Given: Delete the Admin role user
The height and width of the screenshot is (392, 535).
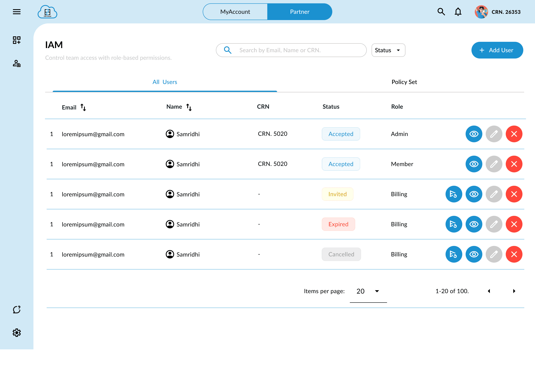Looking at the screenshot, I should [x=514, y=134].
